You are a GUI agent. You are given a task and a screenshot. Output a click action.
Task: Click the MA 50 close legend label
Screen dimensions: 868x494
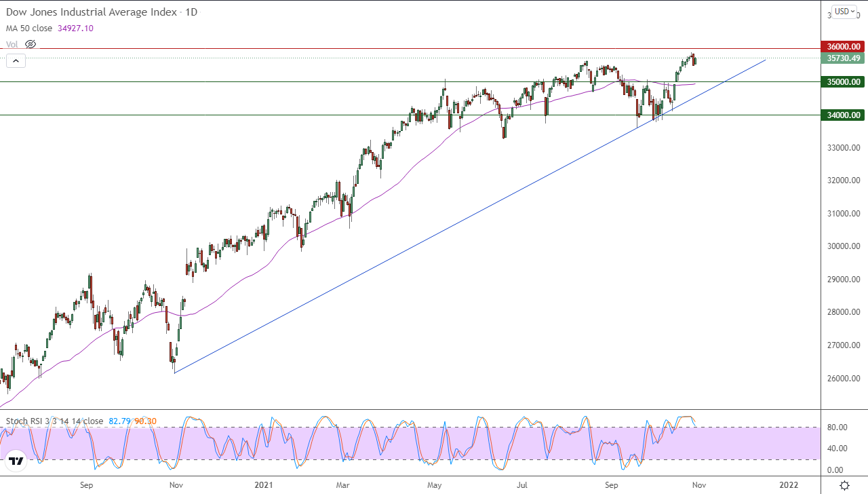coord(31,28)
